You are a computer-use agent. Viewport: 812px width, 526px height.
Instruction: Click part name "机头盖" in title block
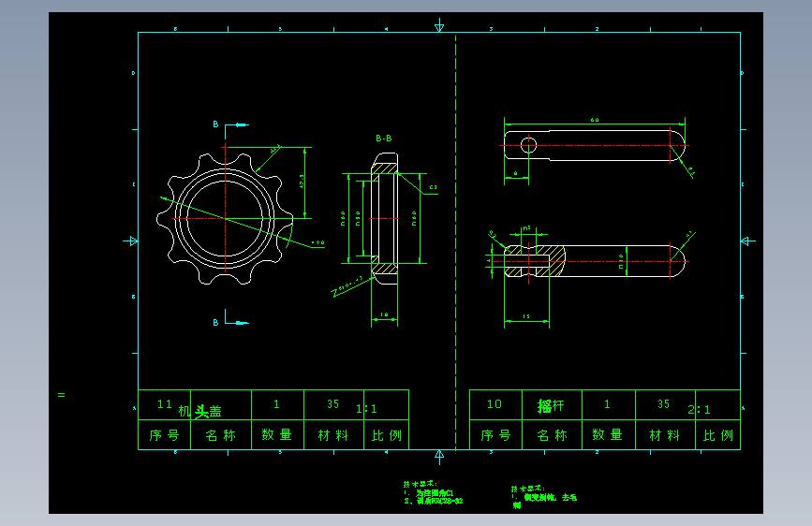tap(199, 411)
